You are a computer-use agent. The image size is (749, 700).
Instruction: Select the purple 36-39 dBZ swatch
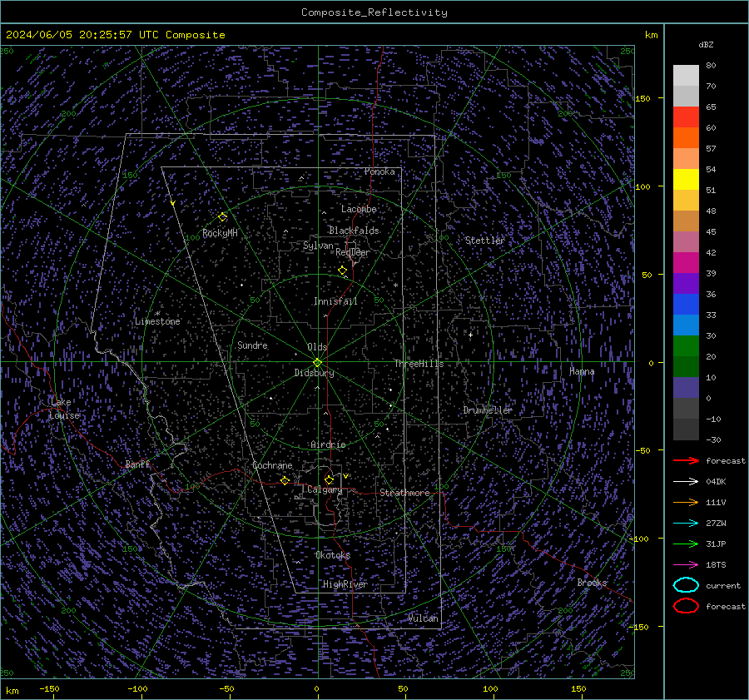[x=686, y=283]
